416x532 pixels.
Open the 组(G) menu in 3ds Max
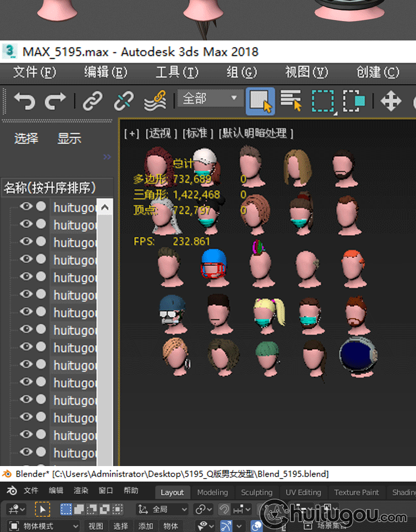pyautogui.click(x=241, y=72)
